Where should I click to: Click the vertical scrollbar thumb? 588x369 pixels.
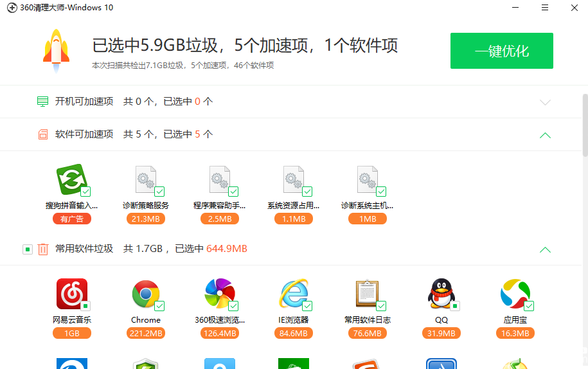click(585, 125)
